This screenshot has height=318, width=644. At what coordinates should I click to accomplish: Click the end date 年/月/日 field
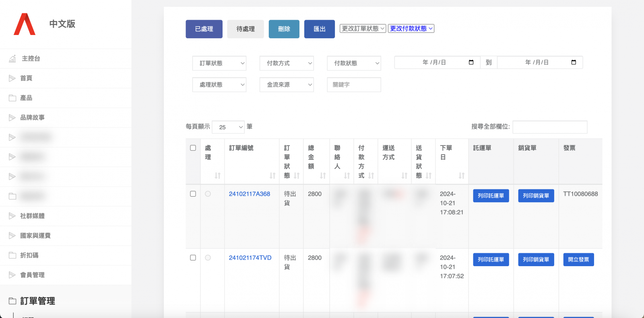[540, 62]
